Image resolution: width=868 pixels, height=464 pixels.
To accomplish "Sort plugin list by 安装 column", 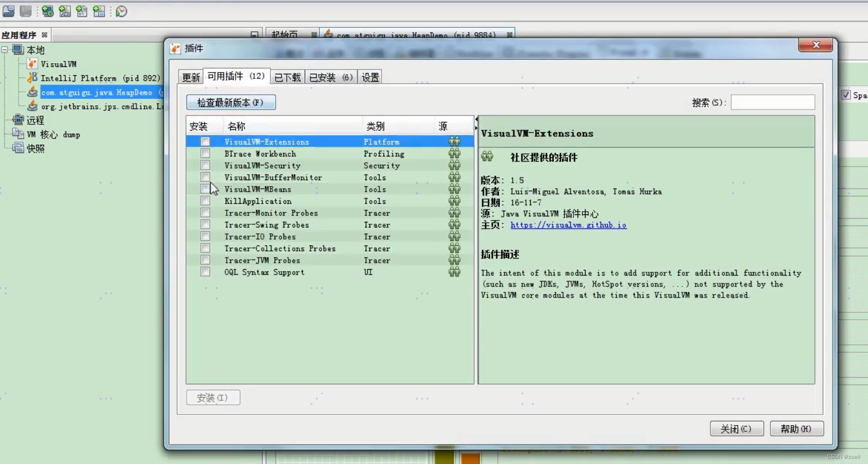I will point(204,126).
